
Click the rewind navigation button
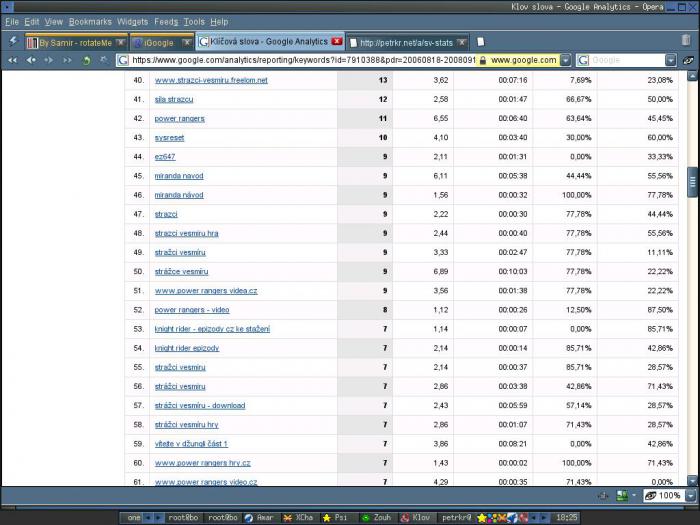click(12, 60)
